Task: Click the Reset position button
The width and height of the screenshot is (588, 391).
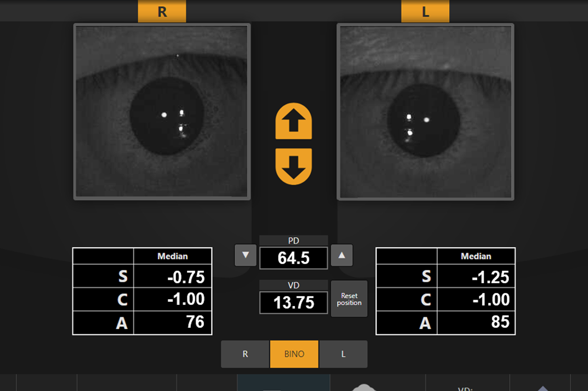Action: [x=349, y=299]
